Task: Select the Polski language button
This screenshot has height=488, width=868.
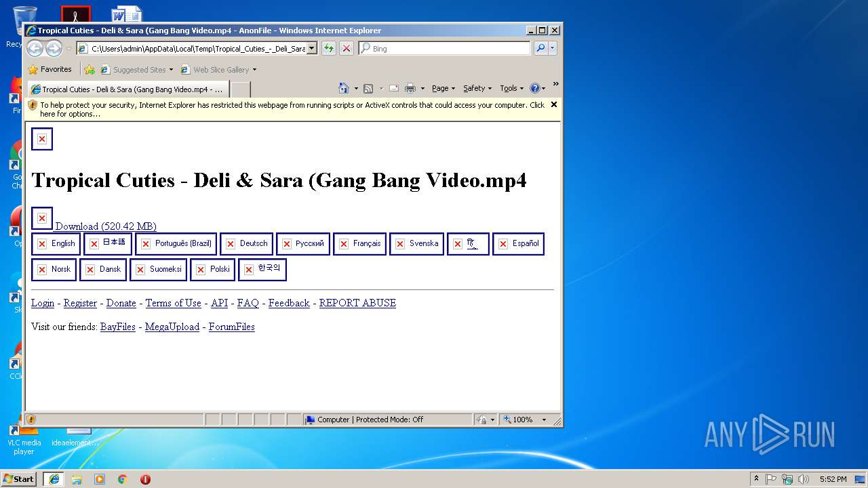Action: pos(212,270)
